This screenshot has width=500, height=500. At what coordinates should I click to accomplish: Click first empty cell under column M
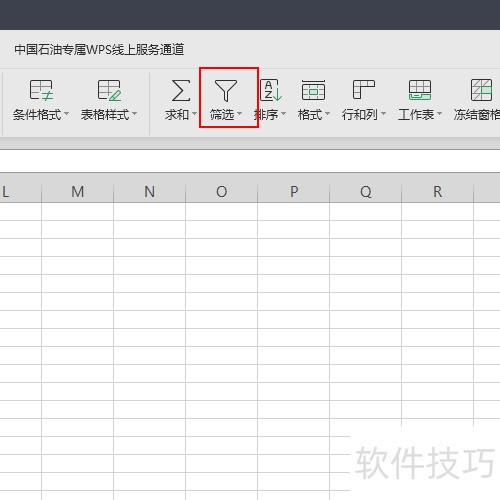[x=77, y=211]
